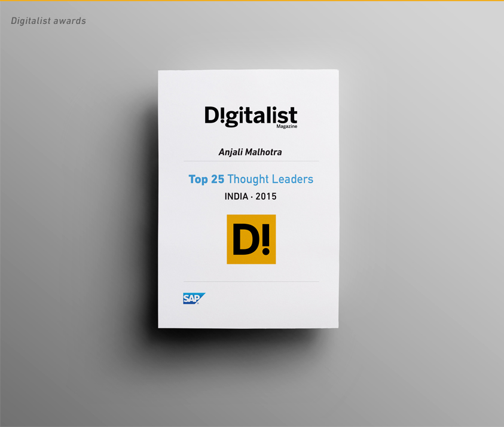This screenshot has height=427, width=504.
Task: Click the yellow D! square logo
Action: [x=251, y=239]
